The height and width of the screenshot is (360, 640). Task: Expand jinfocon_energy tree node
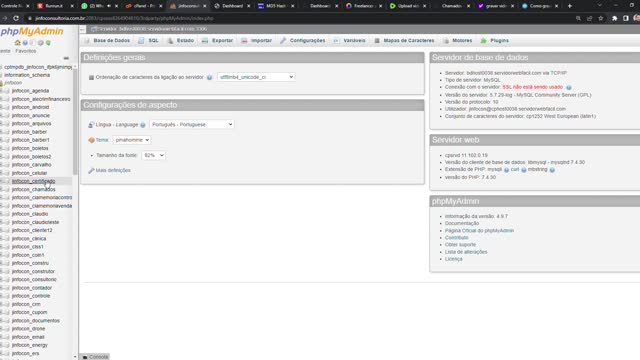2,345
